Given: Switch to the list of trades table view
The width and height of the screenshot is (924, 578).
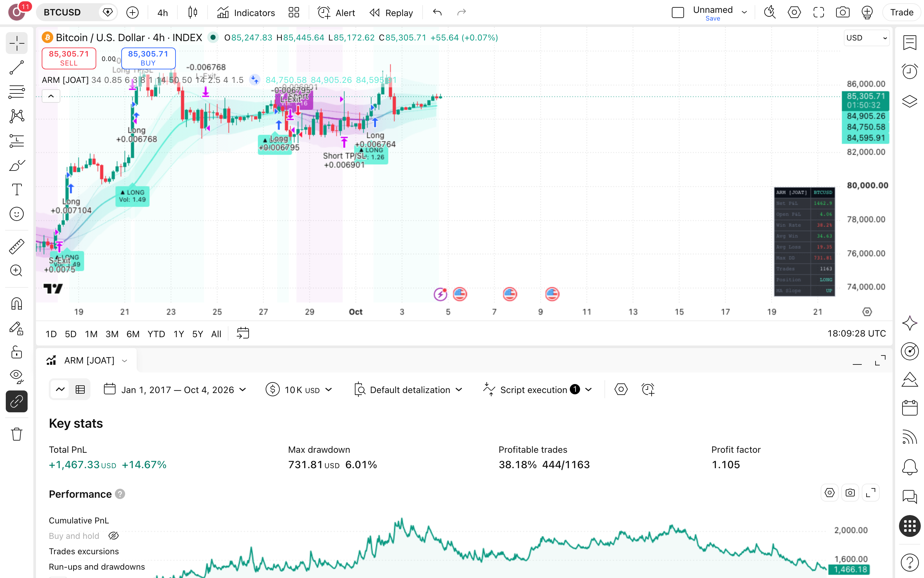Looking at the screenshot, I should tap(80, 390).
